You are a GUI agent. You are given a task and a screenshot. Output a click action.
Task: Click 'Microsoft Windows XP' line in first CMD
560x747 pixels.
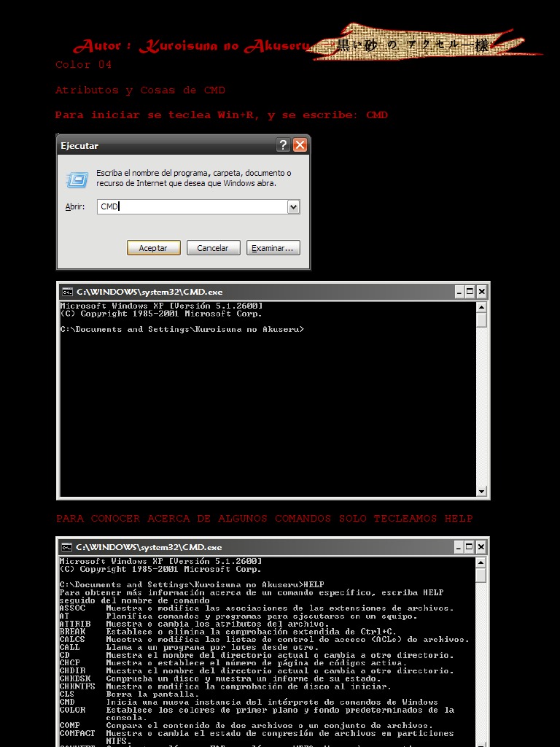(161, 306)
